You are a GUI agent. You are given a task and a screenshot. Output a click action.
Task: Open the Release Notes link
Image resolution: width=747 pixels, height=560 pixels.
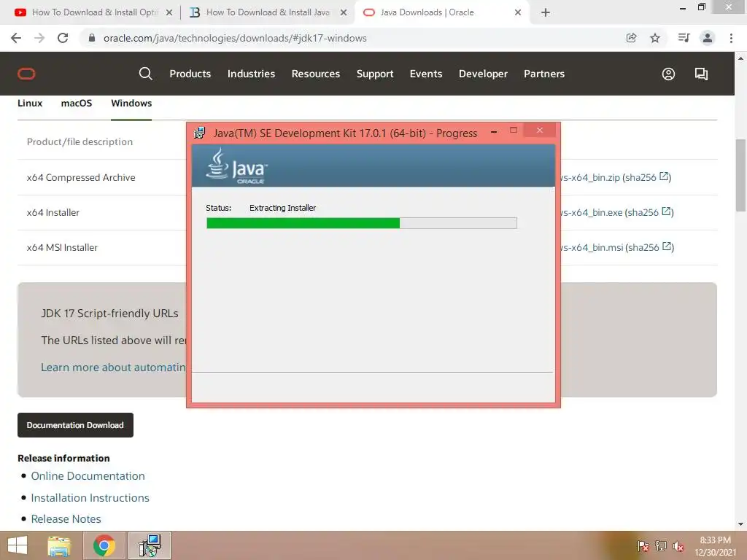click(x=66, y=518)
